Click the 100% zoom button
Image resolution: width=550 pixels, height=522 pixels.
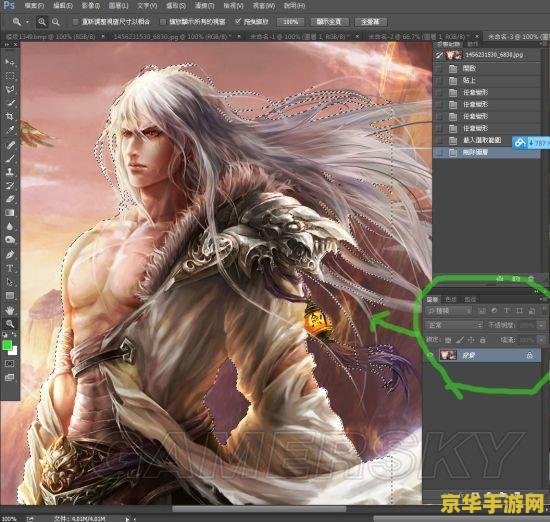[x=290, y=22]
